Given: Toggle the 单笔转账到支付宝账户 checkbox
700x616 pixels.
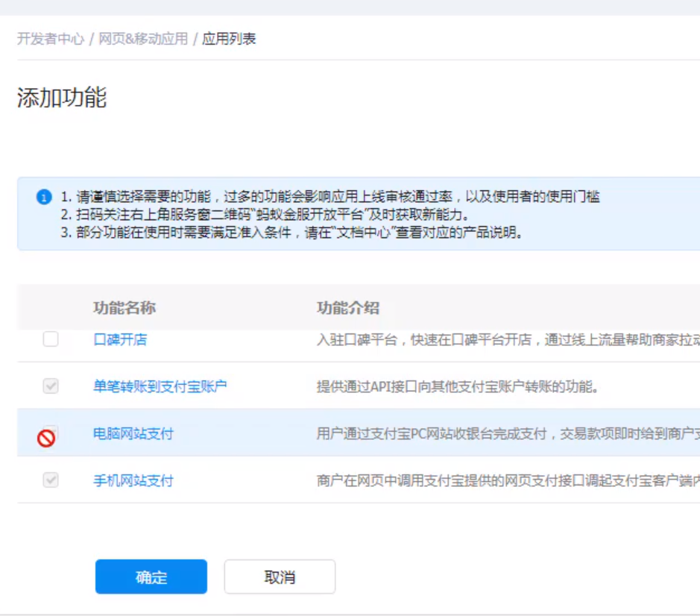Looking at the screenshot, I should [50, 386].
